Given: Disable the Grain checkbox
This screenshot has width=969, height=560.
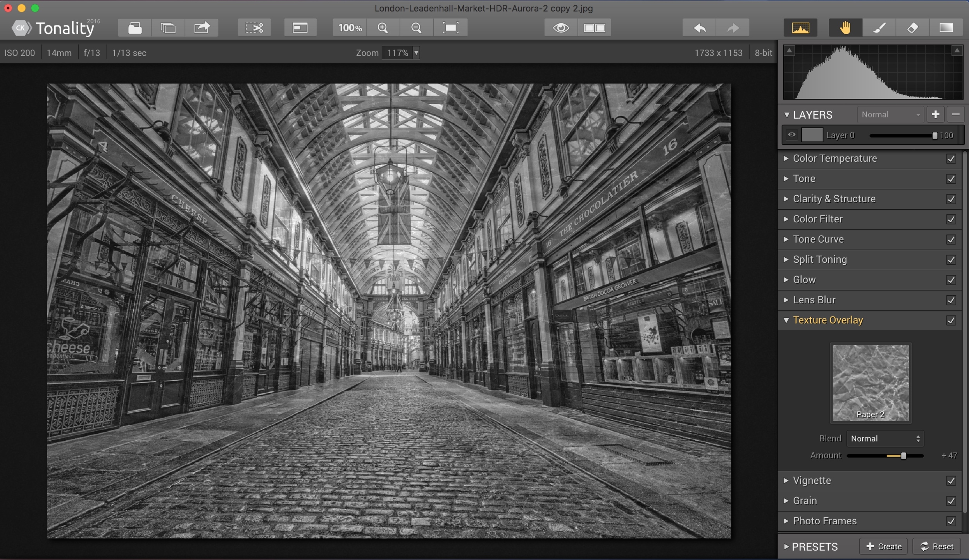Looking at the screenshot, I should coord(951,501).
